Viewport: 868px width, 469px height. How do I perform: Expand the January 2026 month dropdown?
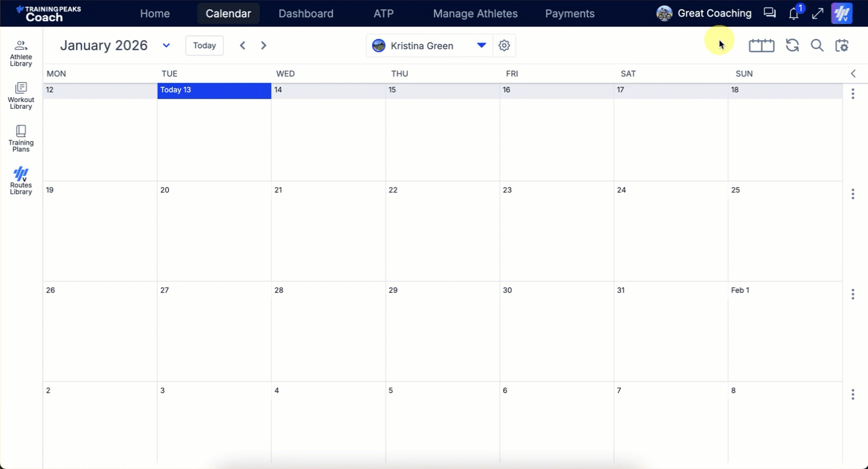(166, 46)
